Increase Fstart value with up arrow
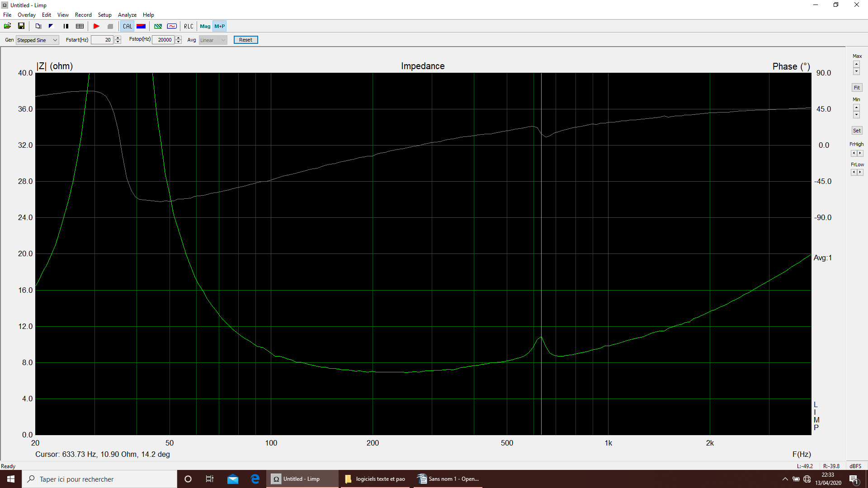This screenshot has height=488, width=868. (118, 38)
